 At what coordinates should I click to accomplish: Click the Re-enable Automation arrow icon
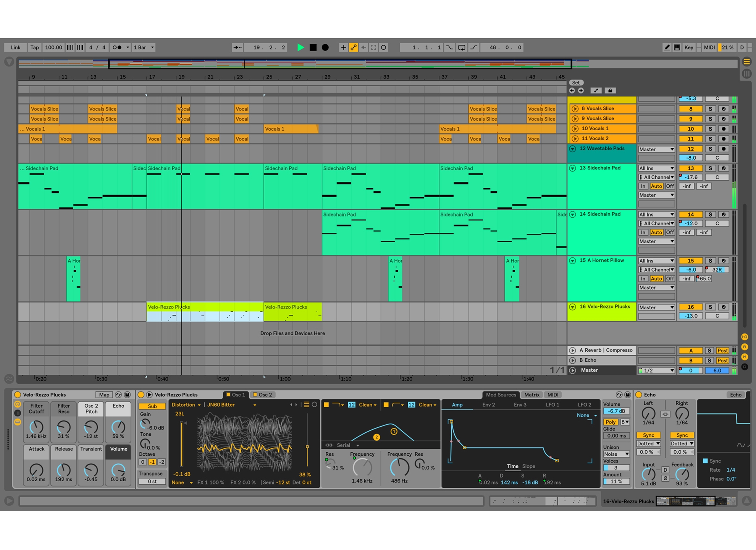tap(363, 47)
